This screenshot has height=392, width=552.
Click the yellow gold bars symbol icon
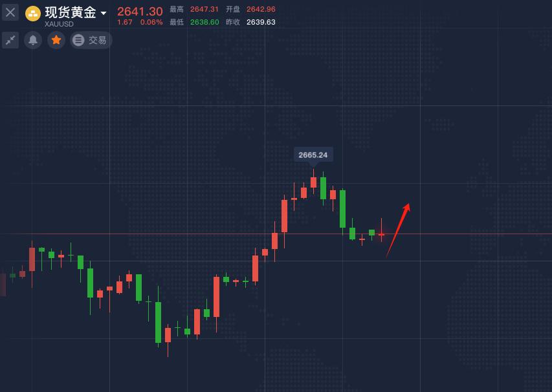33,13
